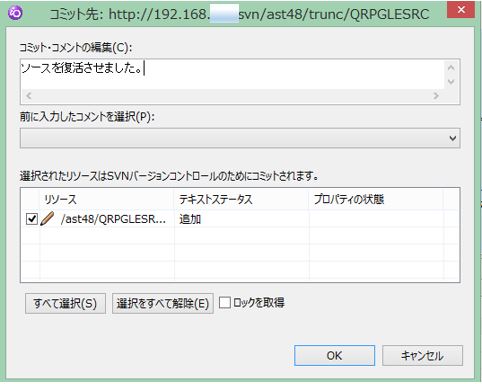The height and width of the screenshot is (384, 482).
Task: Click the comment box scroll up arrow
Action: [451, 68]
